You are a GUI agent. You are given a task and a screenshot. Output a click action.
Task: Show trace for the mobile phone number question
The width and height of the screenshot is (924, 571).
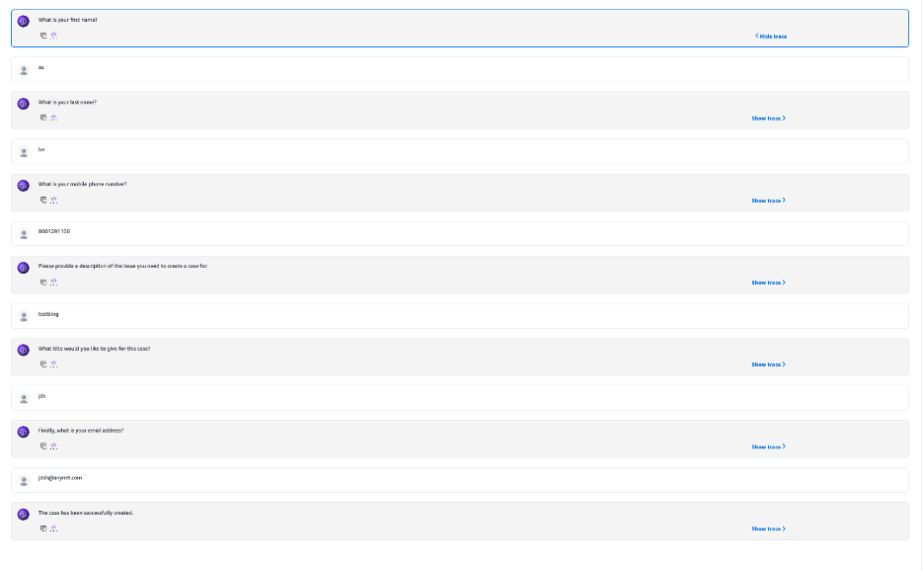(x=768, y=201)
